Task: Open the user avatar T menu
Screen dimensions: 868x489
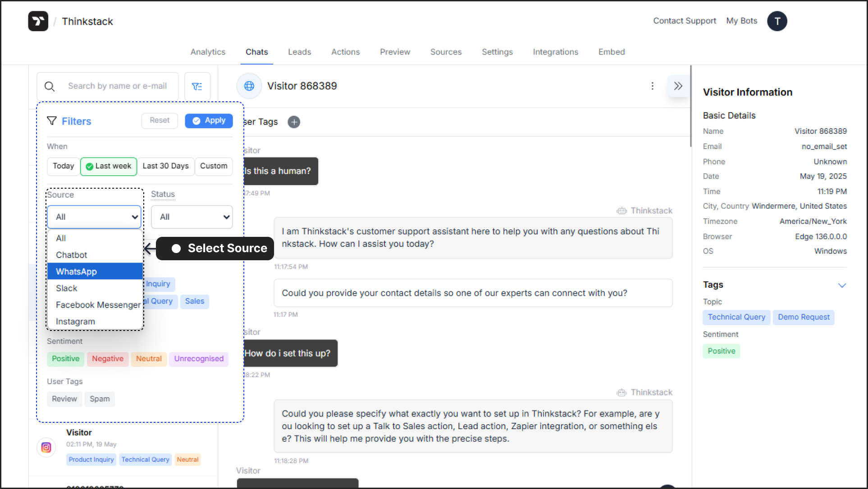Action: pos(777,21)
